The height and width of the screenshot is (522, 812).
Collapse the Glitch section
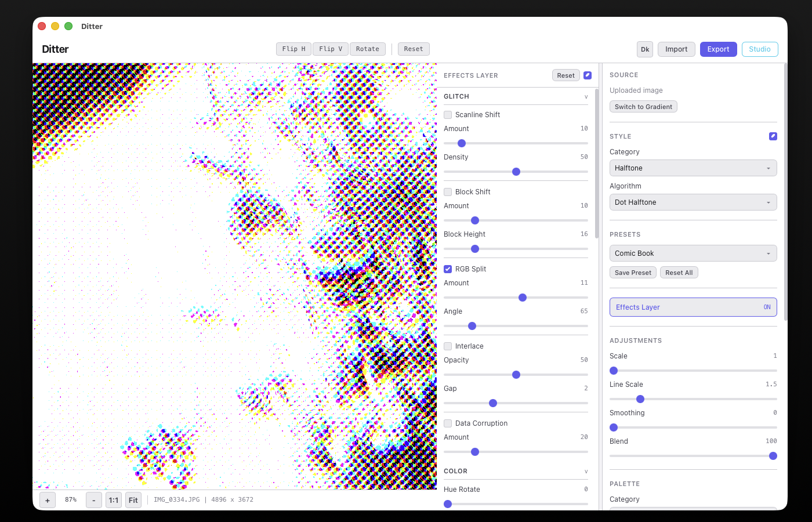(x=586, y=97)
